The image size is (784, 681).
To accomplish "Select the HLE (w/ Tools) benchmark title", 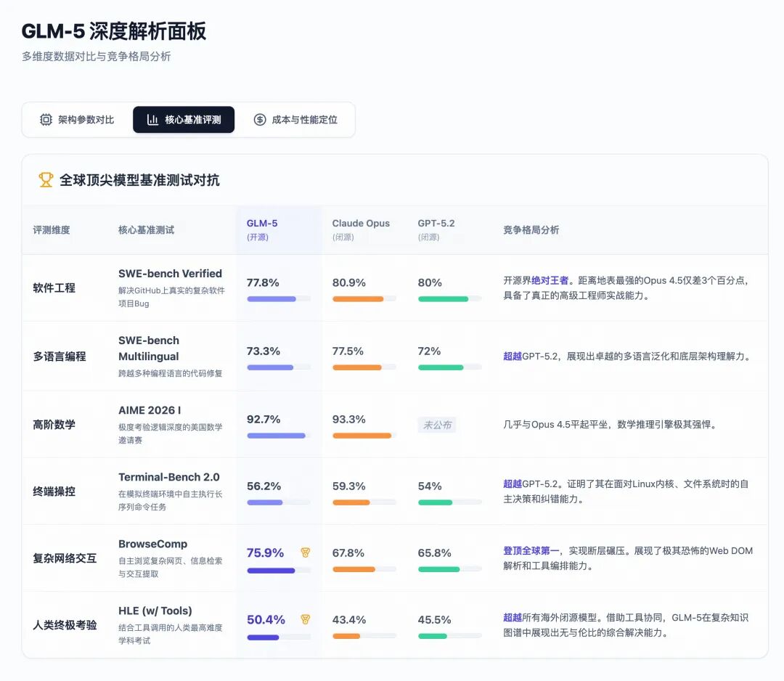I will (x=155, y=611).
